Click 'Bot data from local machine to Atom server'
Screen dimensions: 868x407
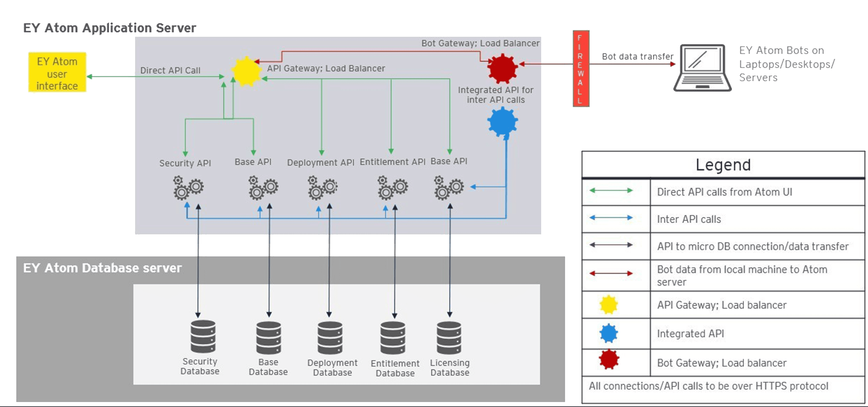click(742, 276)
